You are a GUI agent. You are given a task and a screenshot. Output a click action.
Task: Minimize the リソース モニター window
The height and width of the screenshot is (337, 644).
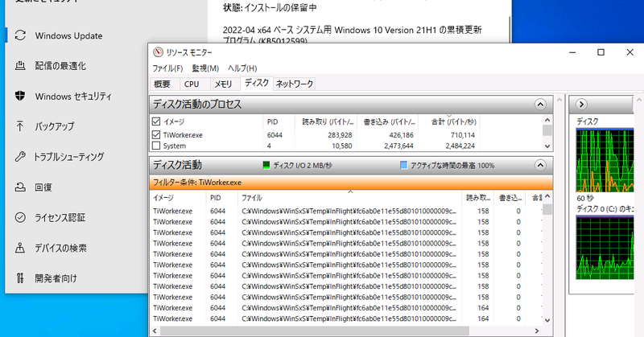(572, 52)
